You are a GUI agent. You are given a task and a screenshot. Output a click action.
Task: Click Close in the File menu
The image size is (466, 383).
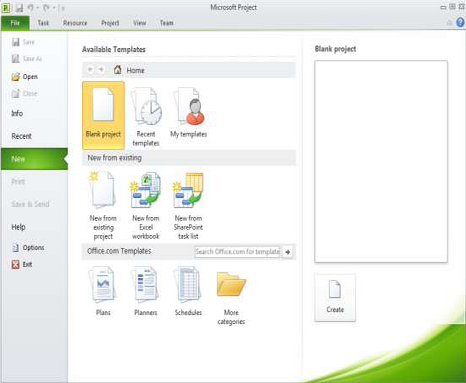[x=24, y=94]
